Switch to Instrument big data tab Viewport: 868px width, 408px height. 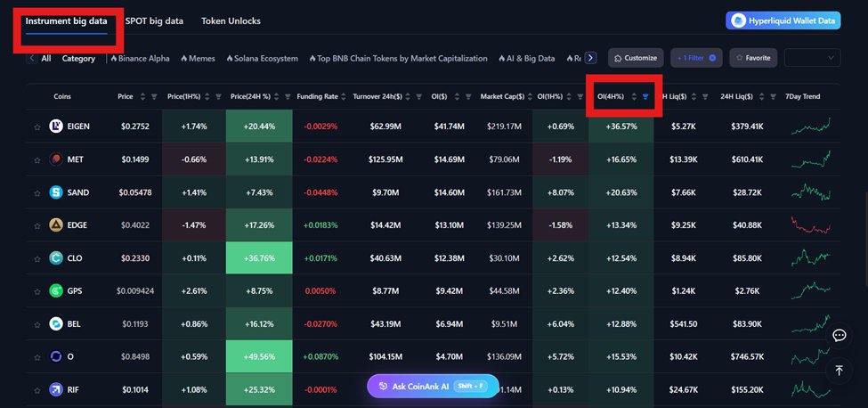[67, 21]
